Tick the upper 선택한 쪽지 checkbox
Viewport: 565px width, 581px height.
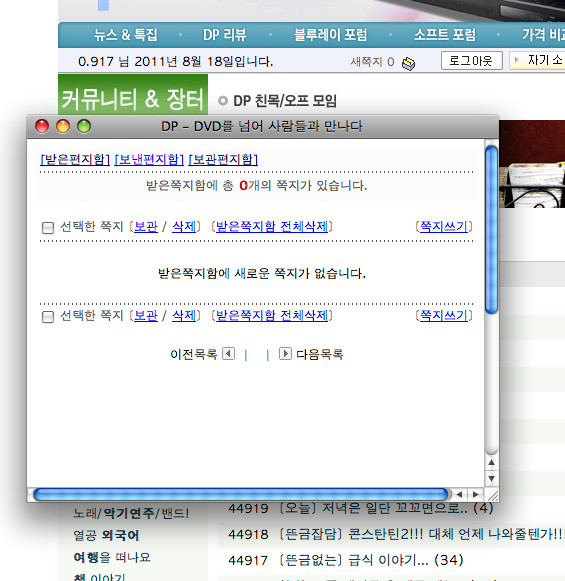(x=48, y=228)
